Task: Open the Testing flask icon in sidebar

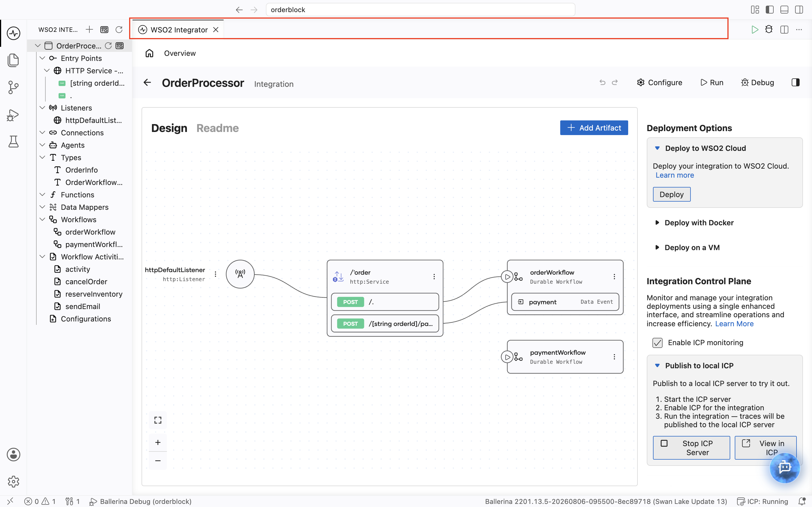Action: coord(14,142)
